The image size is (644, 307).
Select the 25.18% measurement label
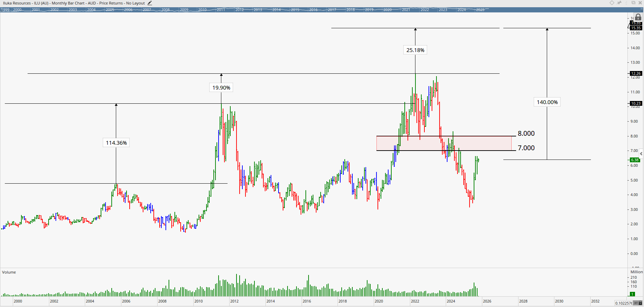(415, 50)
